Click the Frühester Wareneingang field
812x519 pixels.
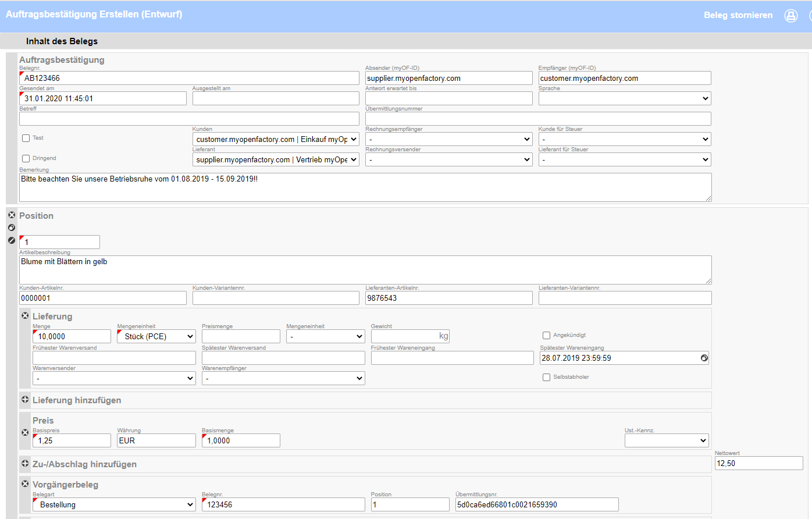453,358
